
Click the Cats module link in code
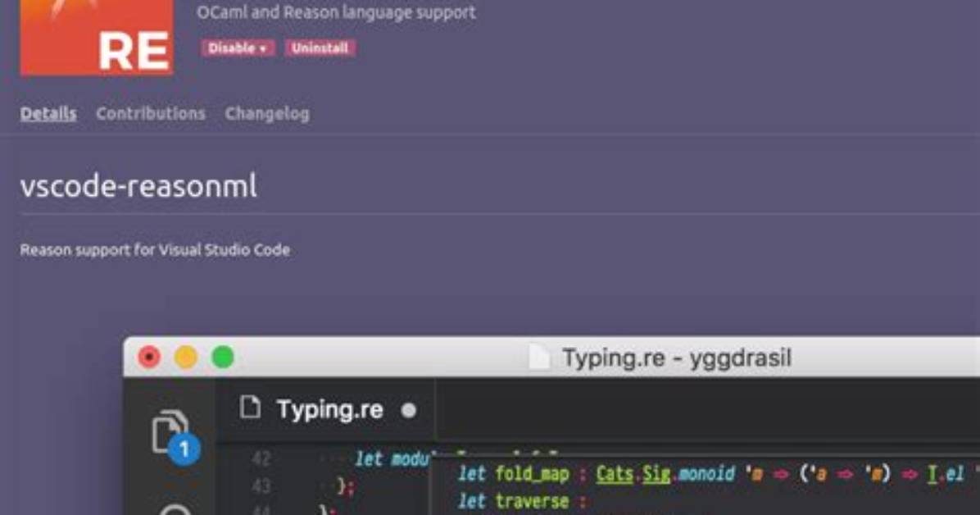[615, 474]
